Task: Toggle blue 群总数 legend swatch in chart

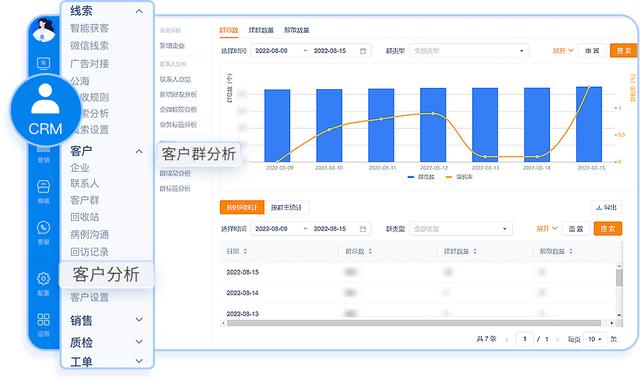Action: (411, 177)
